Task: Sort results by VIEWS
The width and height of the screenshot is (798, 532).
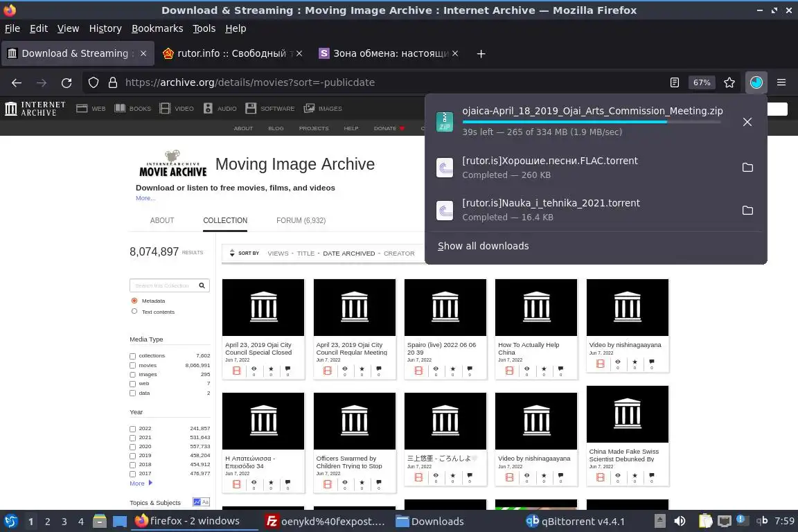Action: 278,253
